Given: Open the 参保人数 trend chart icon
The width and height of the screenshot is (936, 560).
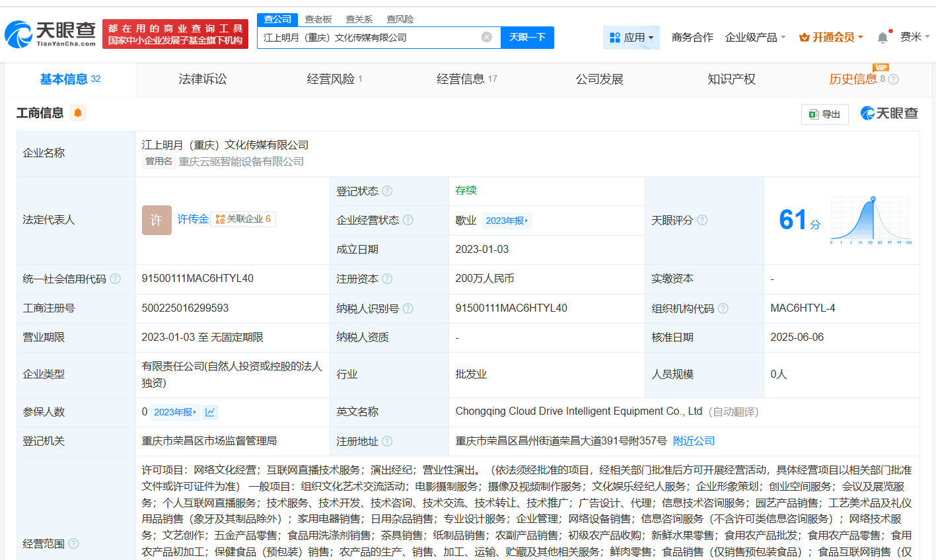Looking at the screenshot, I should (210, 412).
